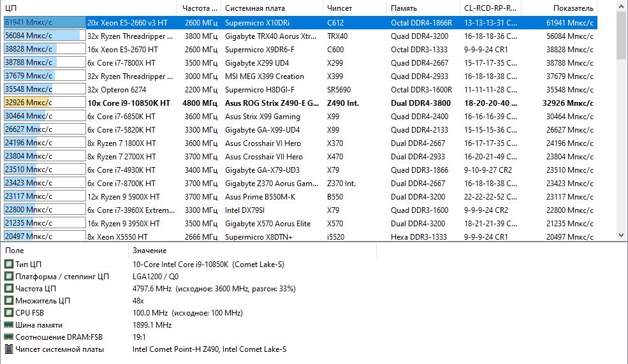Click the Intel Comet Point-H Z490 chipset value

210,349
